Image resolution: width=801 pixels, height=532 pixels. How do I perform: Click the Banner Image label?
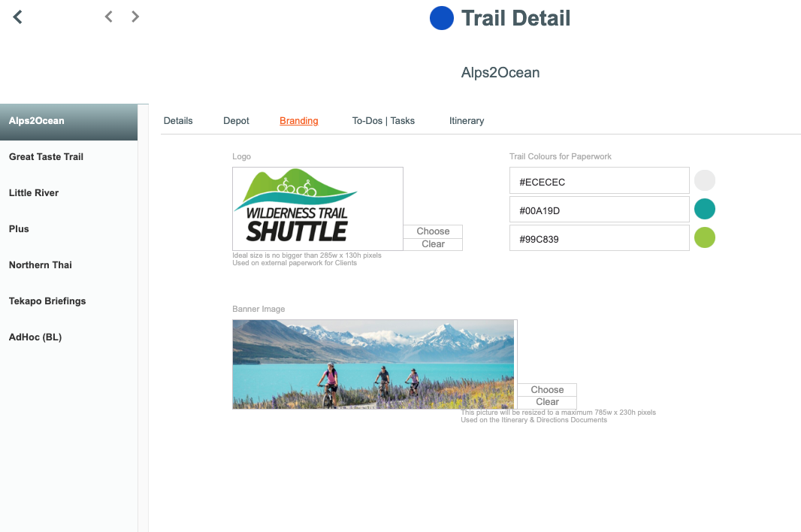click(258, 309)
